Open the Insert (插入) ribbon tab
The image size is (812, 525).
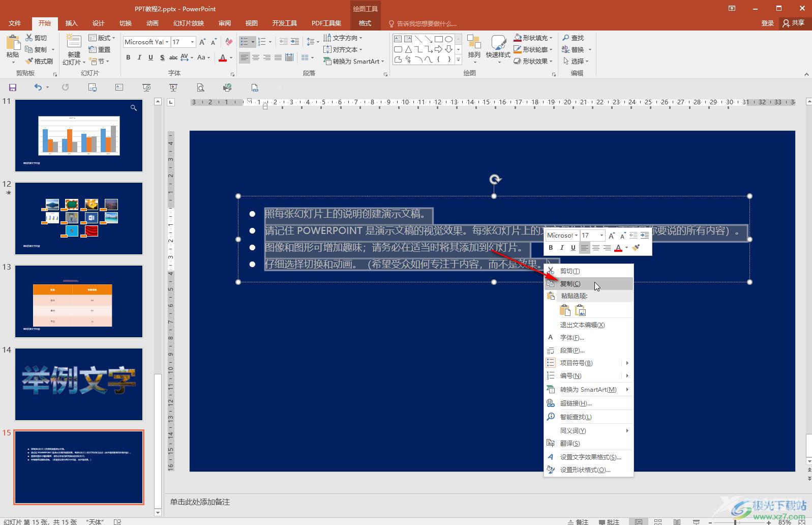point(72,23)
